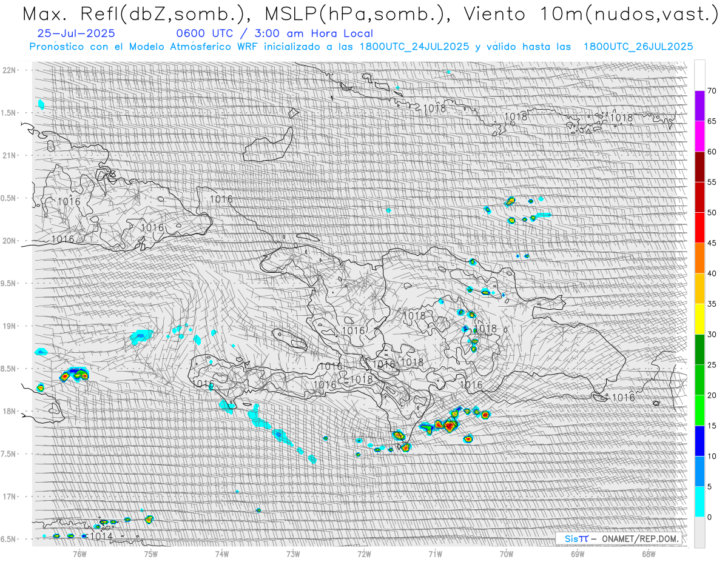This screenshot has width=728, height=562.
Task: Select the '19N' latitude label
Action: (x=9, y=326)
